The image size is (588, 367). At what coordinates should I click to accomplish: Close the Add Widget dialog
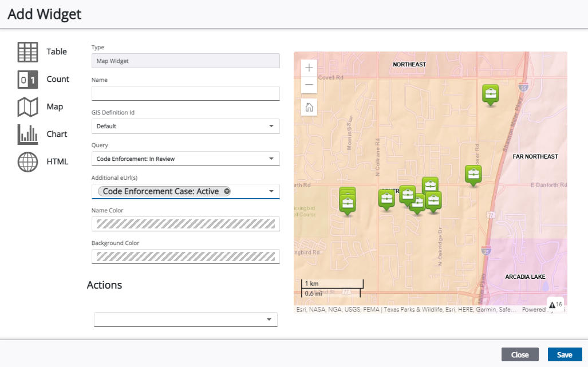click(x=519, y=354)
